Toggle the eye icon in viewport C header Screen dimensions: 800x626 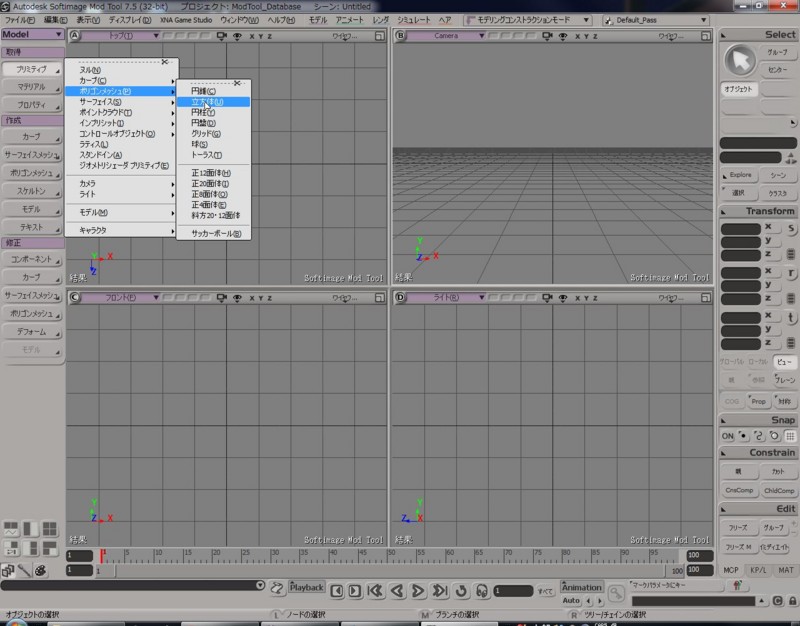(237, 298)
